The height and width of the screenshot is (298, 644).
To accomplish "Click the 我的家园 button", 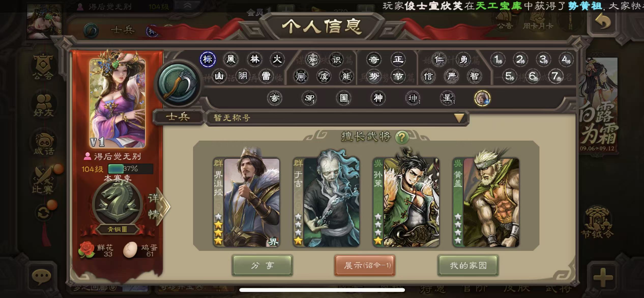I will point(468,265).
